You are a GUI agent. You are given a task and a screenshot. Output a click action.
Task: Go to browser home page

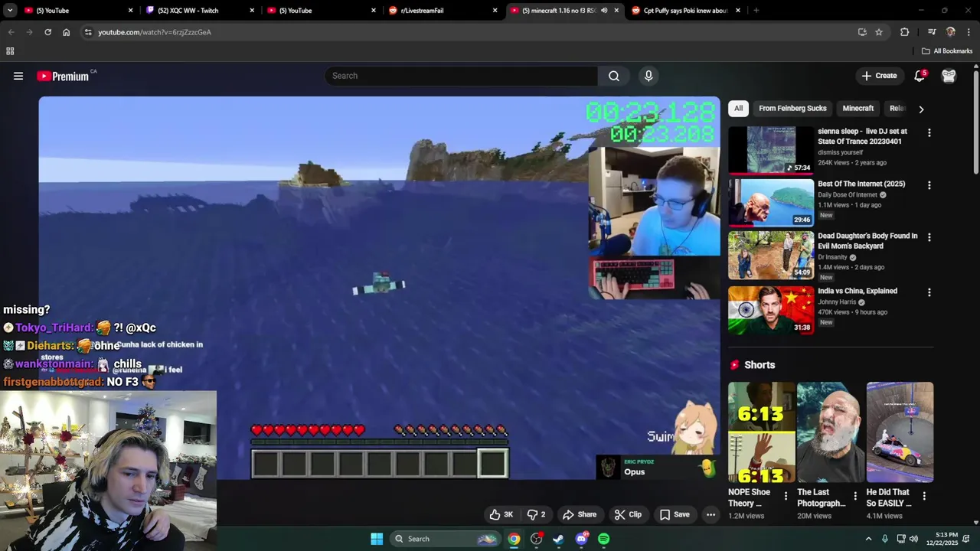coord(66,32)
